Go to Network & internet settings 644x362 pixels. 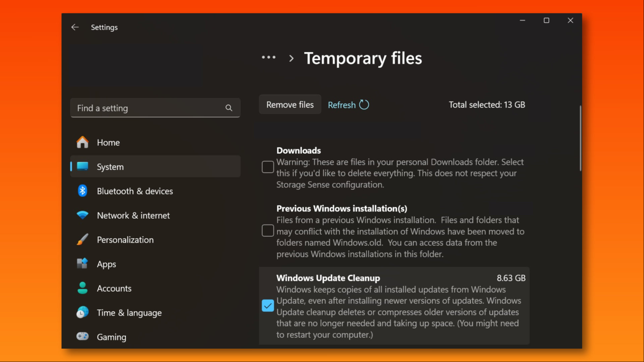point(155,215)
